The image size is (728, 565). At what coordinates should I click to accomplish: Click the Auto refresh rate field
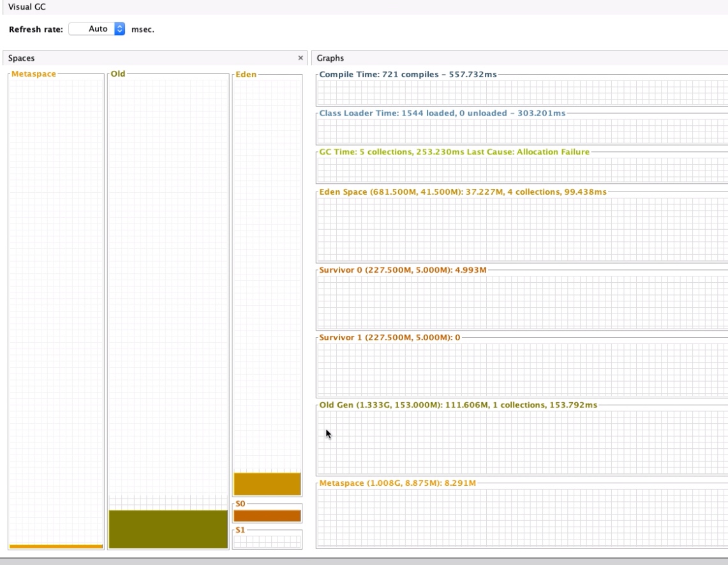92,29
